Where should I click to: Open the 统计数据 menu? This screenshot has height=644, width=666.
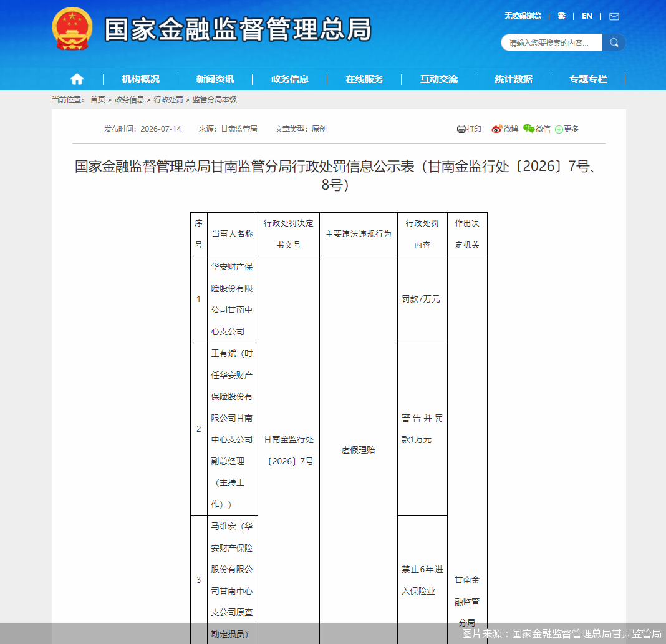[513, 79]
